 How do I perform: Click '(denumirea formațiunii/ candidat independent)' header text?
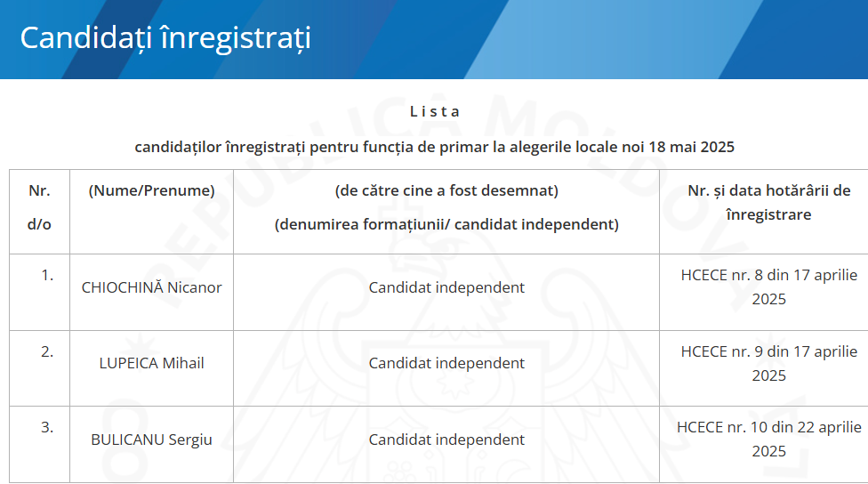(446, 224)
